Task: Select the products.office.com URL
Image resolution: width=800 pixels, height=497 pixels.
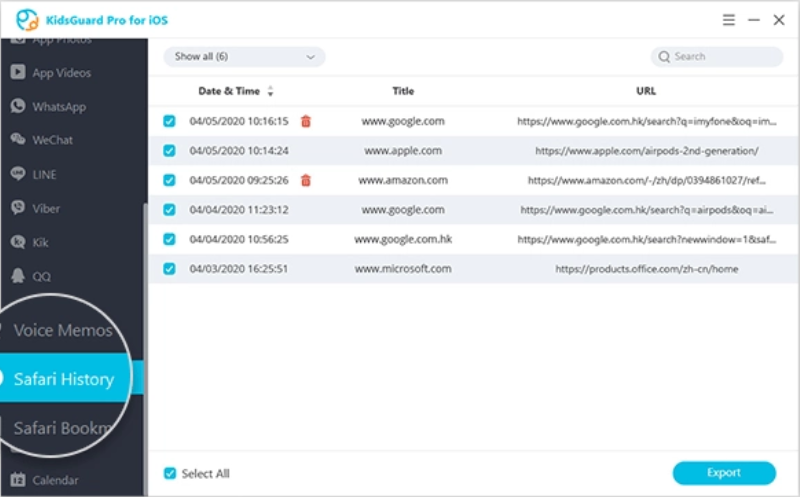Action: [x=646, y=269]
